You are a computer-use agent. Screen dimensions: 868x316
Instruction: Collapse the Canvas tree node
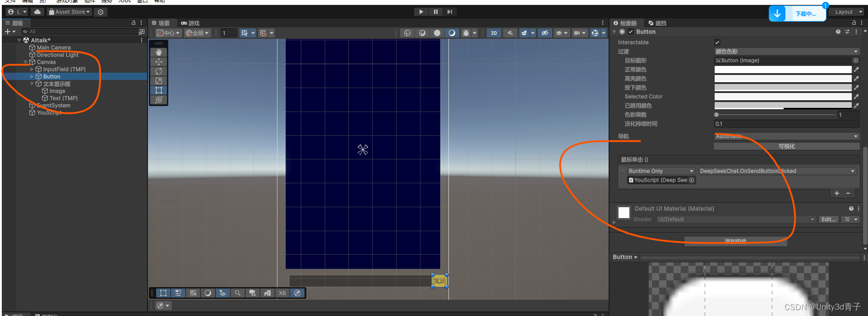tap(25, 62)
